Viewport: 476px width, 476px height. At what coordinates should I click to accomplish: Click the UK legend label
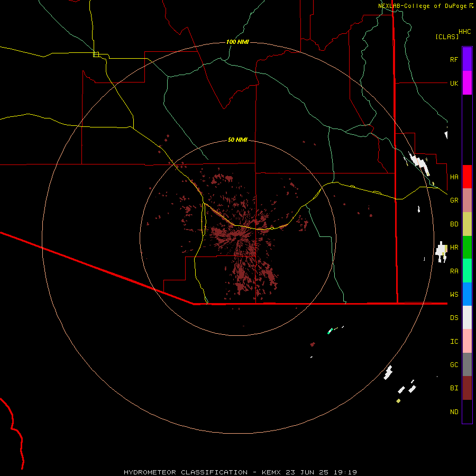point(454,84)
